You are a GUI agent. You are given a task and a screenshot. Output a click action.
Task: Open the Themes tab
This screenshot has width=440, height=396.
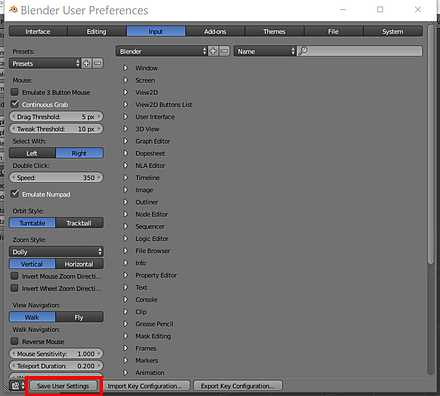[274, 32]
